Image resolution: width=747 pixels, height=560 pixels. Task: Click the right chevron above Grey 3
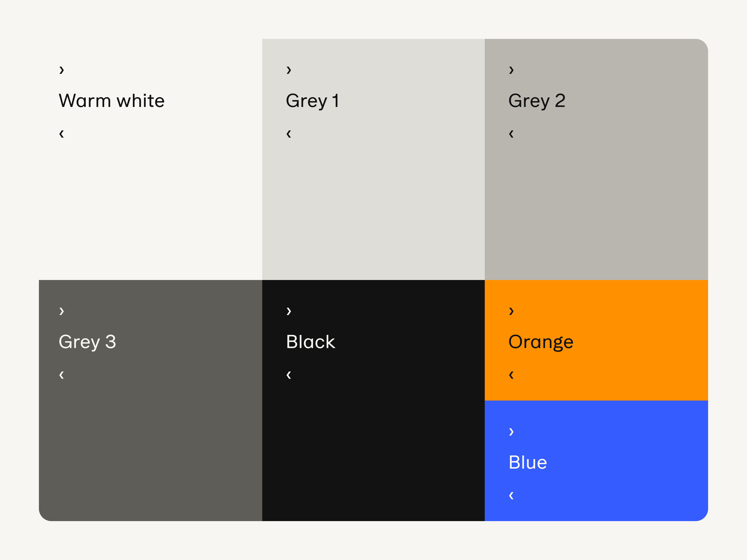[x=61, y=311]
